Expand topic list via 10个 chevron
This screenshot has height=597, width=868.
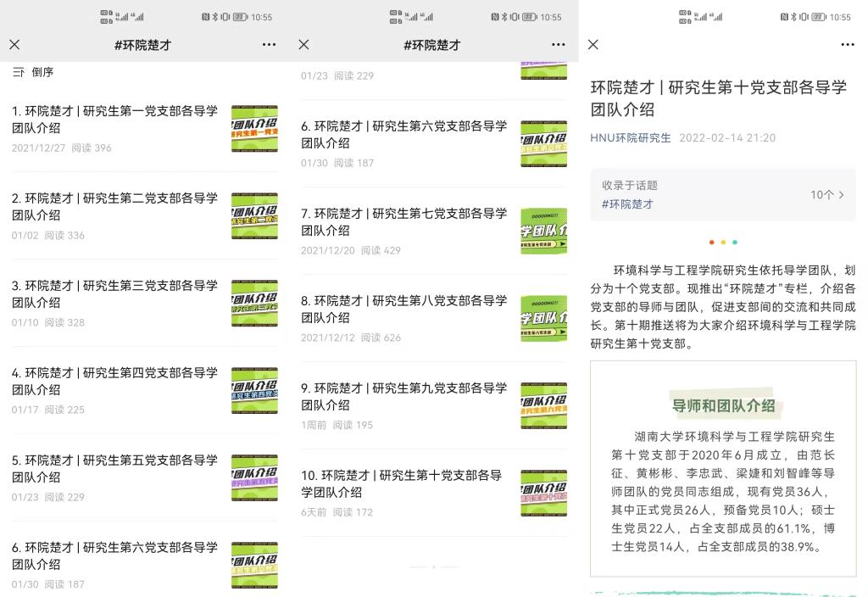click(827, 195)
